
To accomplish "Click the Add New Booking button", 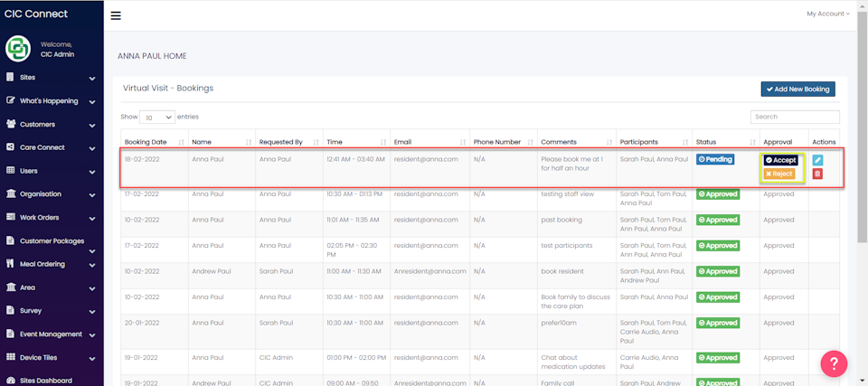I will point(797,89).
